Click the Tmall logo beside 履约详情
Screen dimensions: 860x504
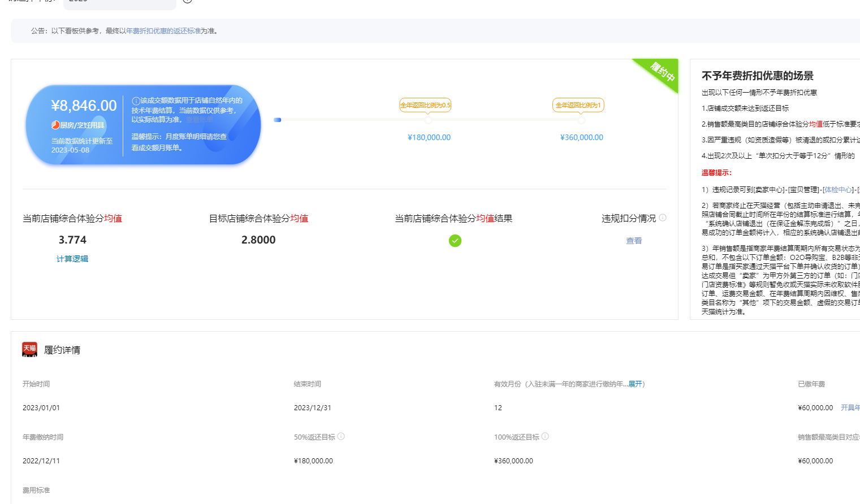(29, 350)
